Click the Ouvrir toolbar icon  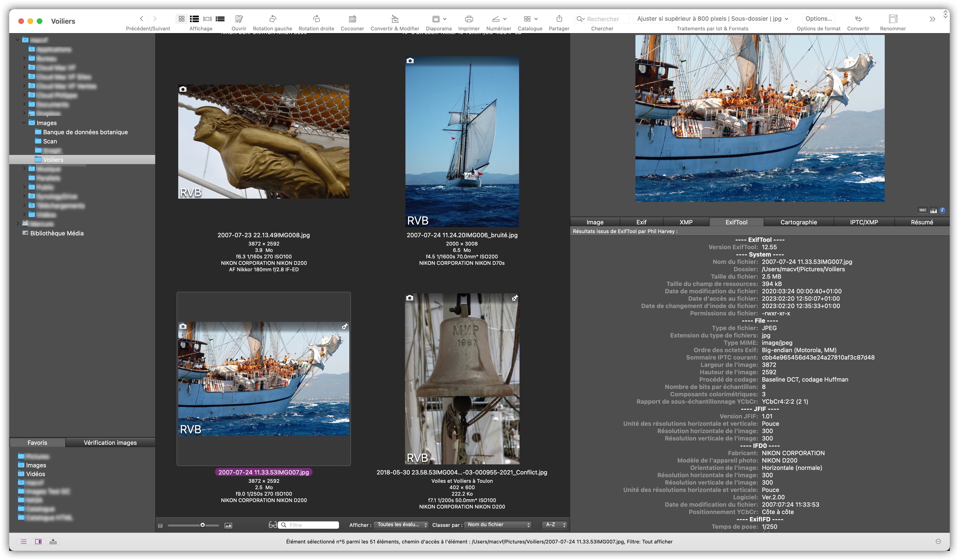pos(239,19)
